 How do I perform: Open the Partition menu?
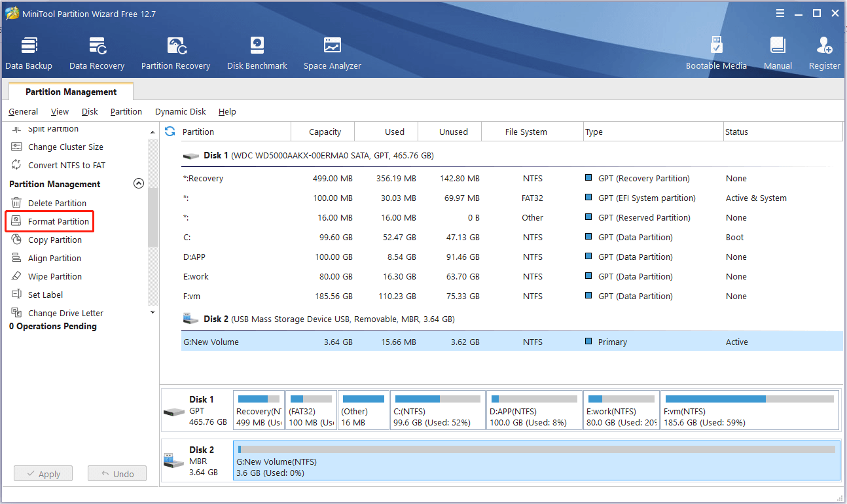(x=126, y=111)
